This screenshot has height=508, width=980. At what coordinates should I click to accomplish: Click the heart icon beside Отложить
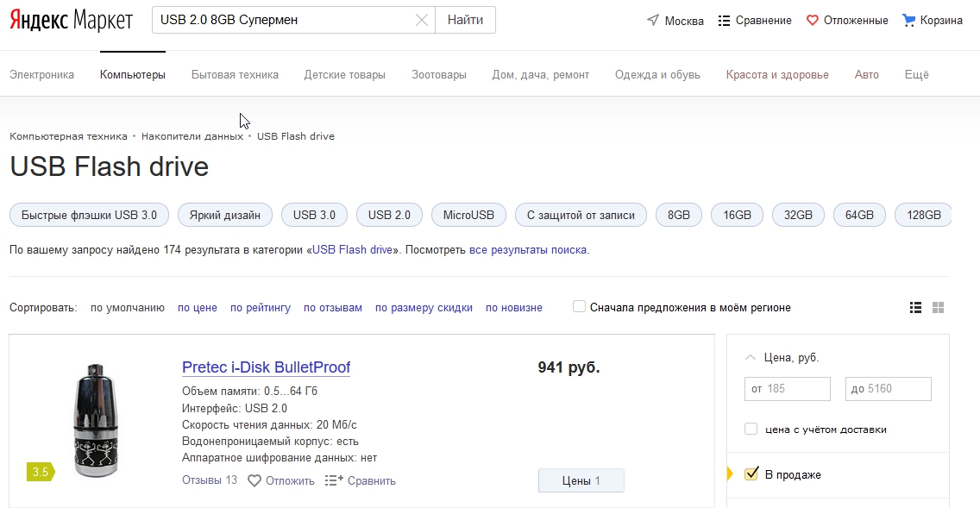pyautogui.click(x=254, y=481)
